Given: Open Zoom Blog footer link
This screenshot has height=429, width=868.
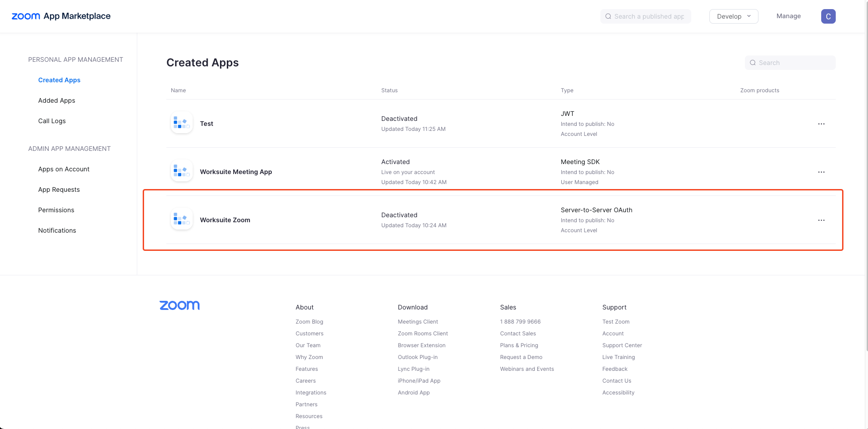Looking at the screenshot, I should [x=309, y=322].
